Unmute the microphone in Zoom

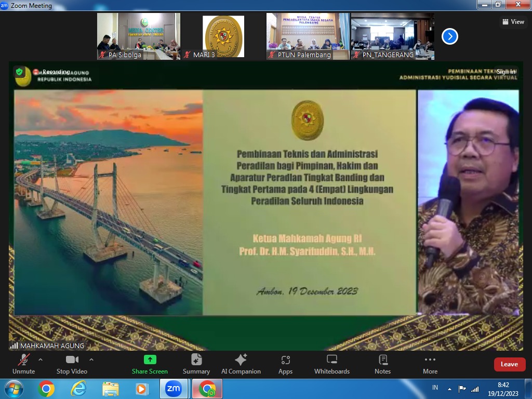pyautogui.click(x=23, y=364)
